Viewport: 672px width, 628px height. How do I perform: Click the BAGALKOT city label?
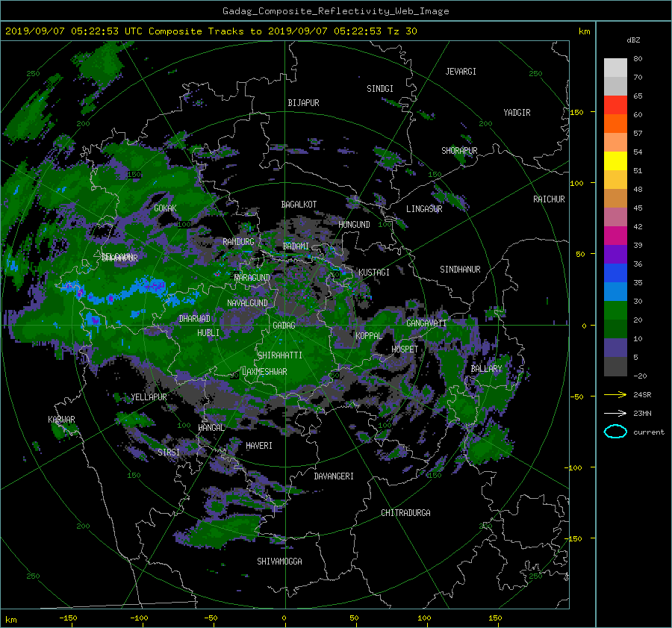pyautogui.click(x=299, y=205)
